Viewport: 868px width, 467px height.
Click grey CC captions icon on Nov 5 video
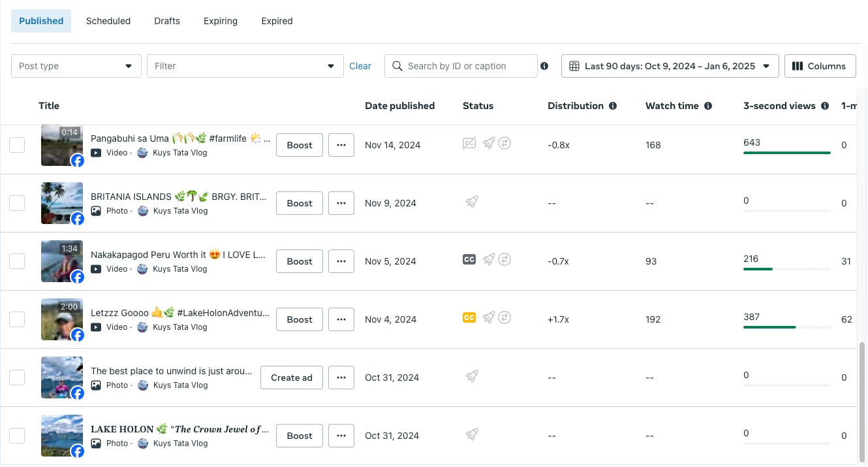[x=469, y=259]
